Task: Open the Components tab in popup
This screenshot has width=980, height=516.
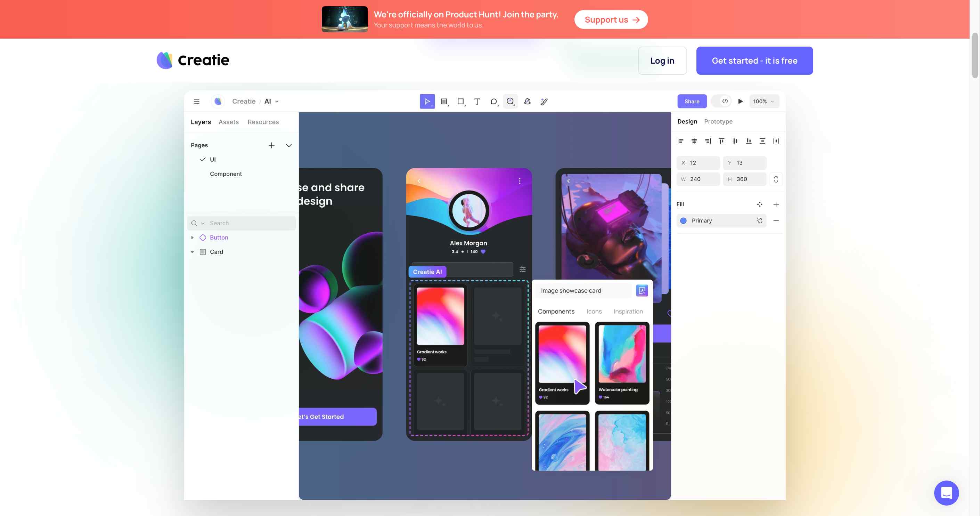Action: (556, 311)
